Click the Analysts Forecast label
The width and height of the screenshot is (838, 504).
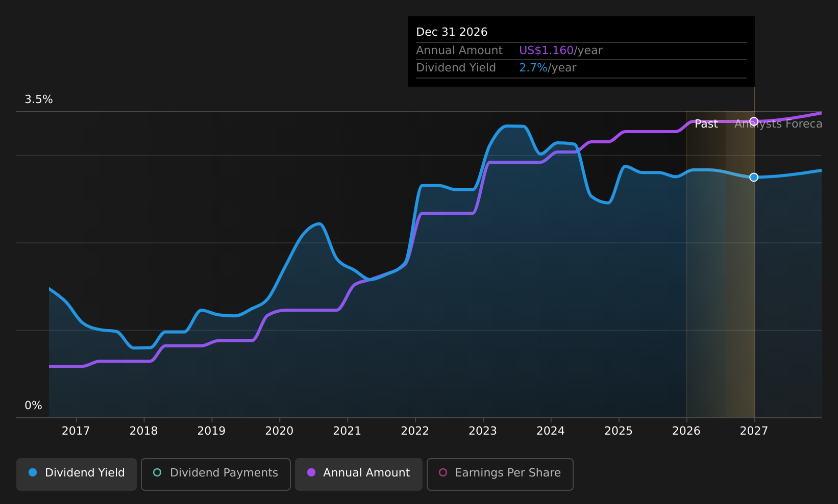click(778, 124)
